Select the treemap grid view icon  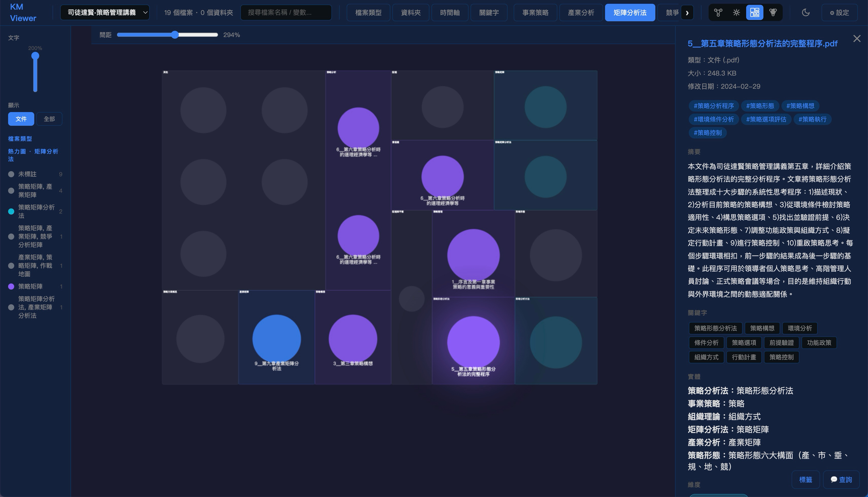point(754,13)
